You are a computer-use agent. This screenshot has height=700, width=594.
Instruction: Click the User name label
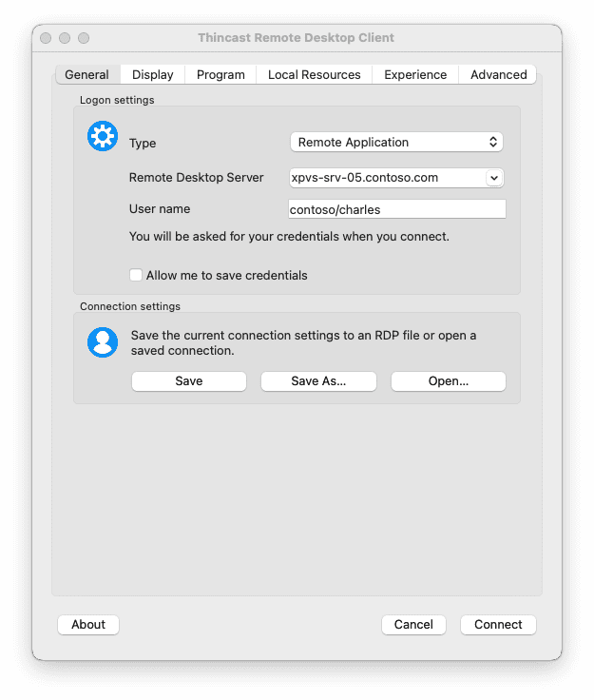(160, 209)
